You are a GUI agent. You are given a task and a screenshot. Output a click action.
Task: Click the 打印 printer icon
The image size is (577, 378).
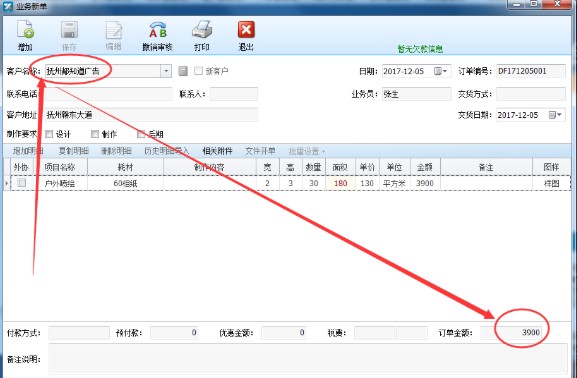click(x=202, y=30)
